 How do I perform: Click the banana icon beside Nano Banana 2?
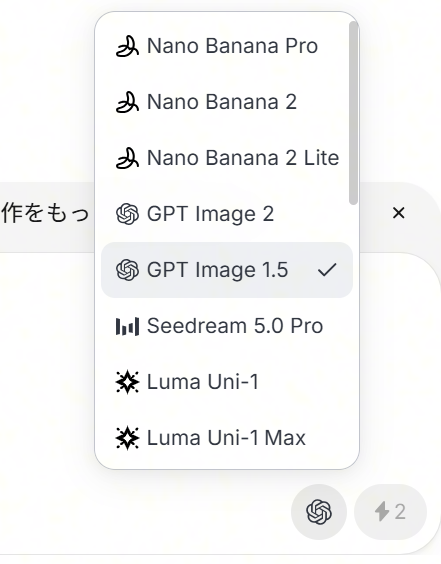(x=127, y=102)
